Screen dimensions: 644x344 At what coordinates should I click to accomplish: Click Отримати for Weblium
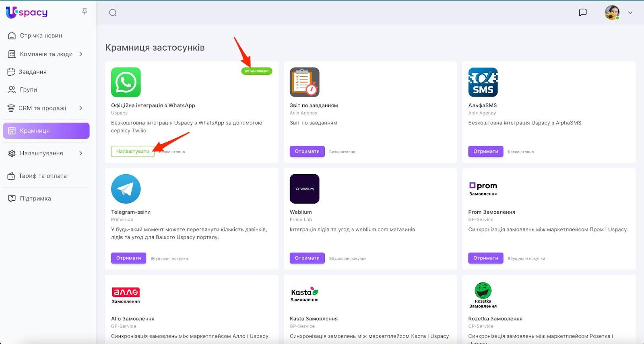(x=307, y=258)
